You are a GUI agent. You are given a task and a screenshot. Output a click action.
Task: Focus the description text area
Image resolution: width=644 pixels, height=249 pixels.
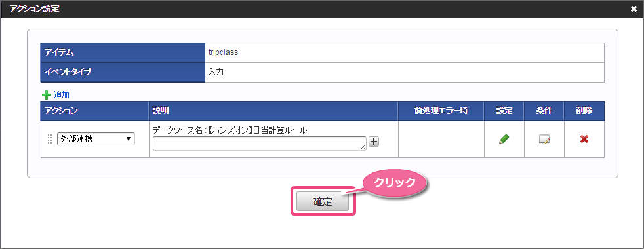click(x=260, y=144)
